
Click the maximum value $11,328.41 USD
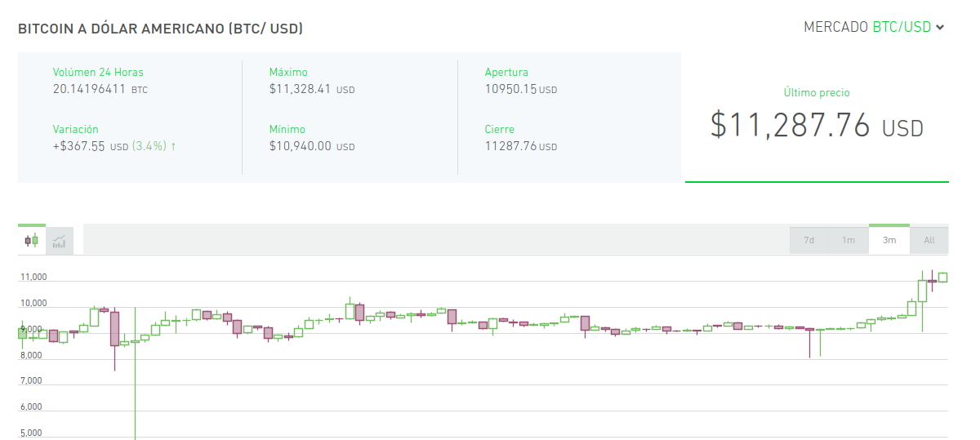tap(312, 89)
